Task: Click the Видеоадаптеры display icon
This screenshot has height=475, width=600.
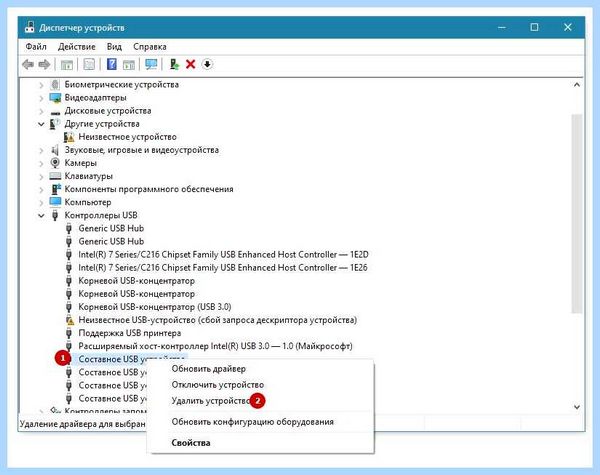Action: click(55, 98)
